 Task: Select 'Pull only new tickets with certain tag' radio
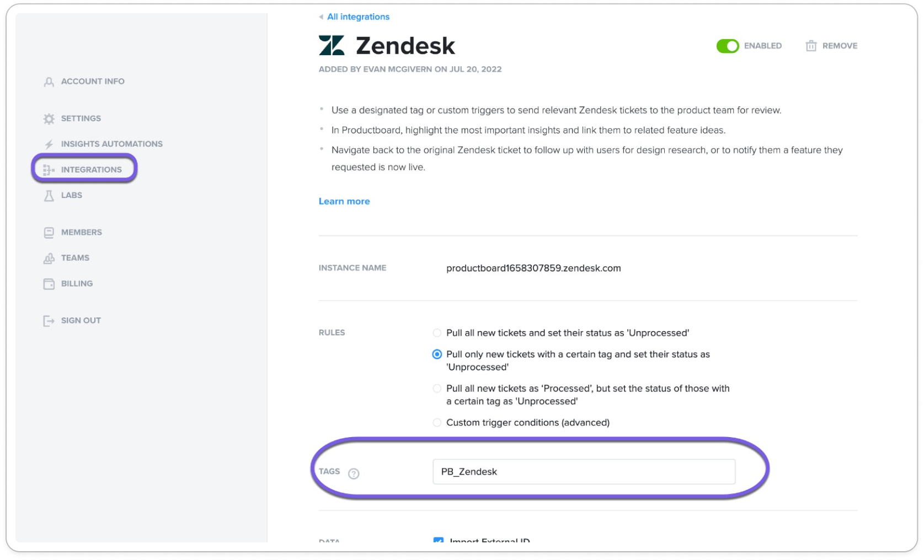click(437, 354)
